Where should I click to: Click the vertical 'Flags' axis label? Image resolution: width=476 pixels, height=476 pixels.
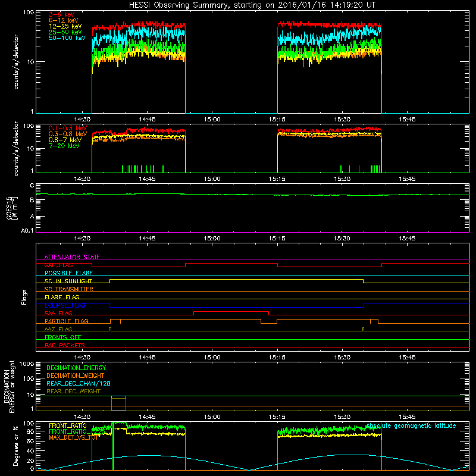point(24,297)
